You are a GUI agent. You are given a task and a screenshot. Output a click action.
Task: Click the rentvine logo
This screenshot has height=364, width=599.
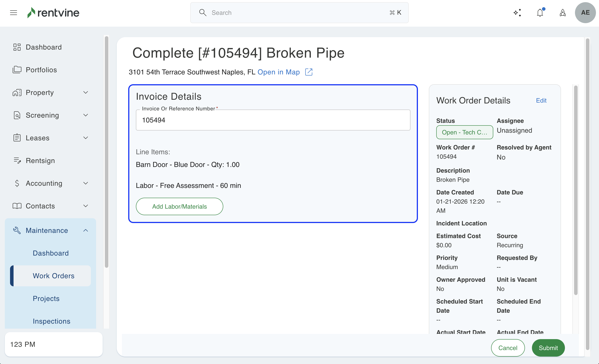click(53, 13)
